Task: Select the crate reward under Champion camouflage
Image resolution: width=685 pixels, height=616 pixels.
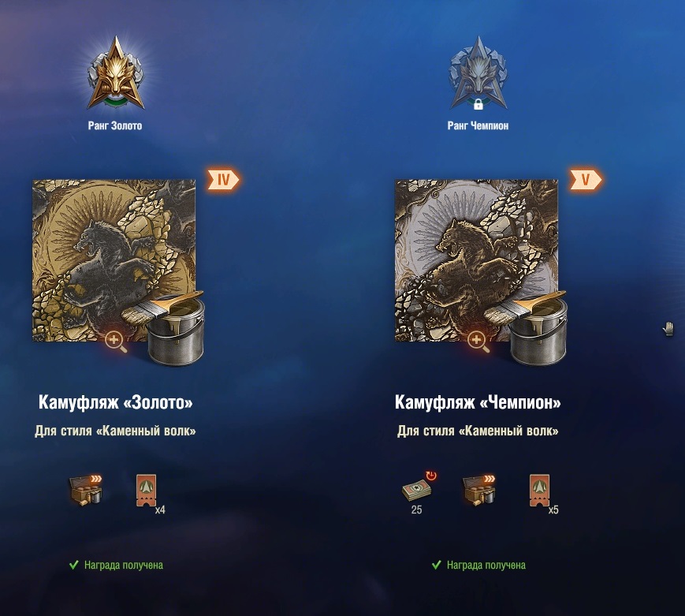Action: click(478, 490)
